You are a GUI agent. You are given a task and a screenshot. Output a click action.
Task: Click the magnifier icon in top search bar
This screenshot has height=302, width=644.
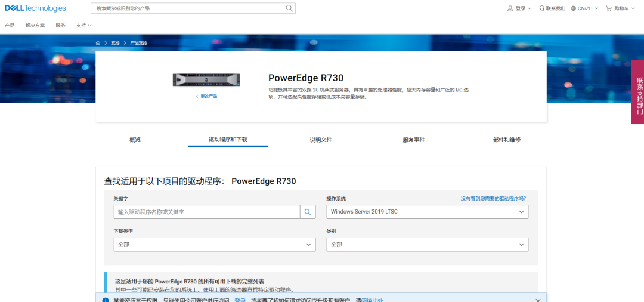[289, 8]
